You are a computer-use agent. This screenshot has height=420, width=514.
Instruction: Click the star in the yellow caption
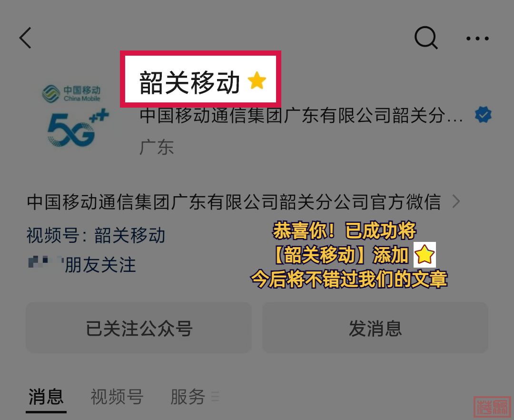click(425, 255)
